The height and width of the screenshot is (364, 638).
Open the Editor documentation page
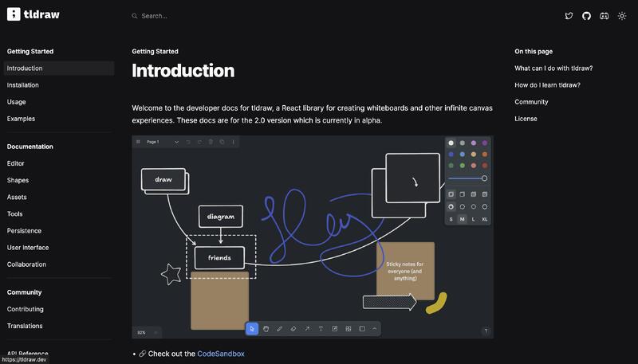click(15, 163)
